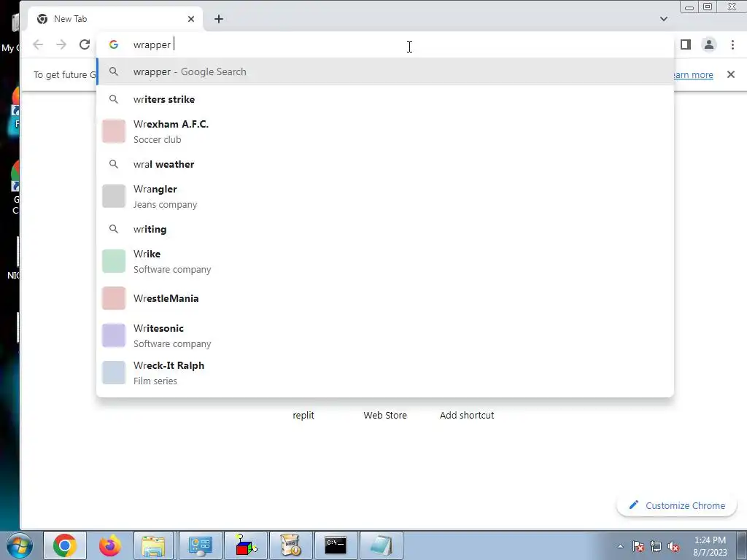
Task: Dismiss the info bar with X
Action: 731,74
